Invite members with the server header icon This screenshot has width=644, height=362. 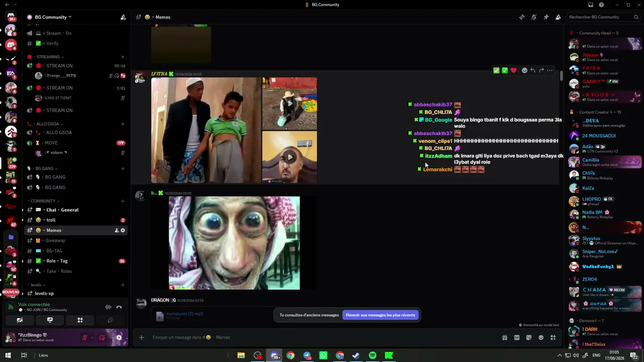coord(123,17)
